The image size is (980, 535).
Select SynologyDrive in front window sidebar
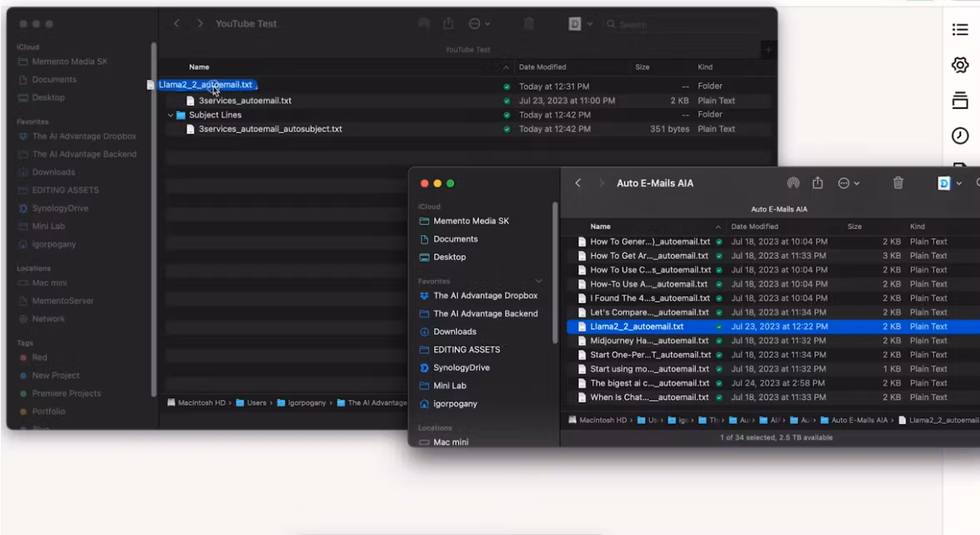(461, 367)
